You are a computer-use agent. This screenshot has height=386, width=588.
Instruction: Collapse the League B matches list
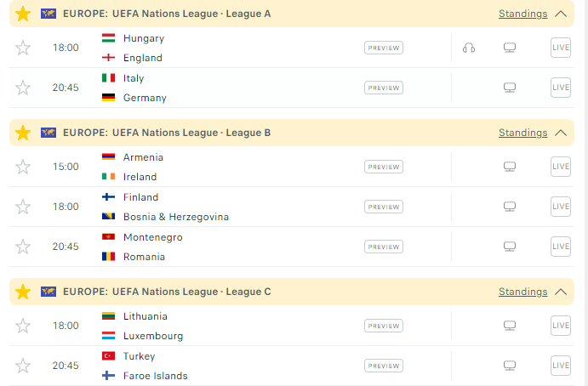560,133
